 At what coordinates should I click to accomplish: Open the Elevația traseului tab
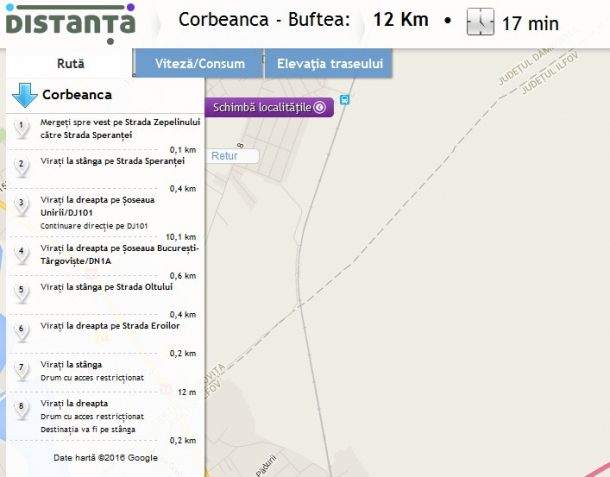click(x=328, y=64)
